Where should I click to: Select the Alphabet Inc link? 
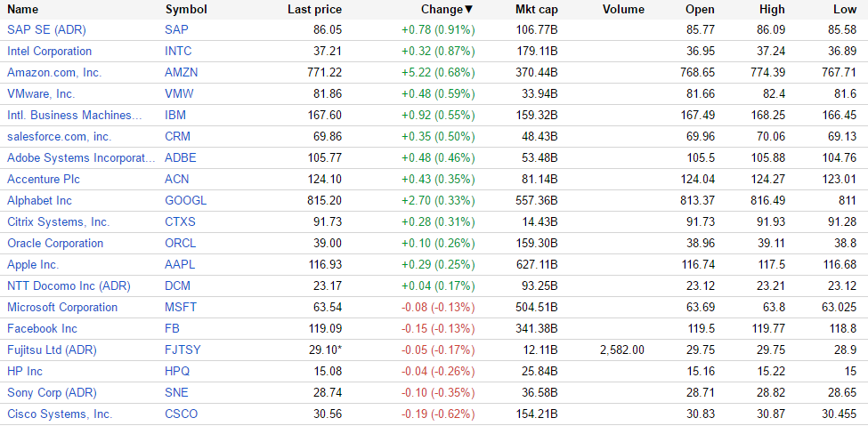tap(39, 200)
